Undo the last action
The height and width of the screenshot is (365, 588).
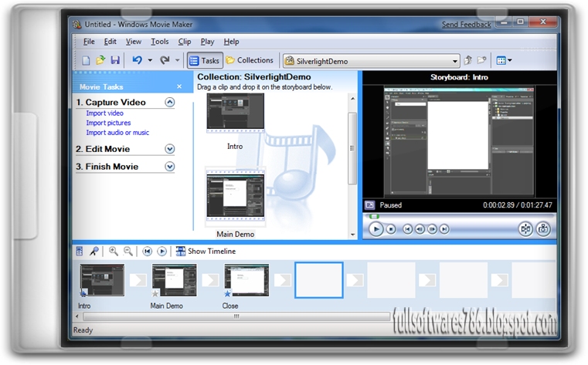point(138,60)
